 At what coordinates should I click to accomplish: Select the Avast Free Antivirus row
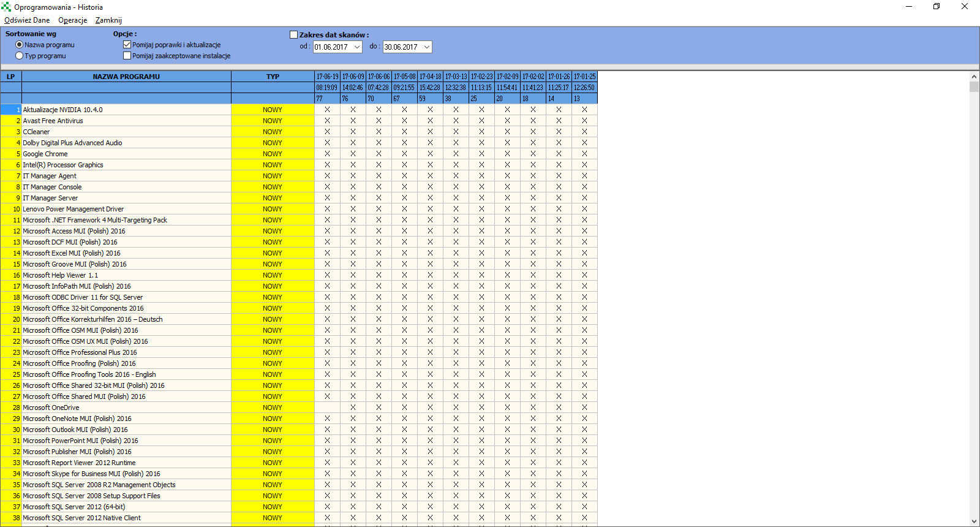pos(126,121)
